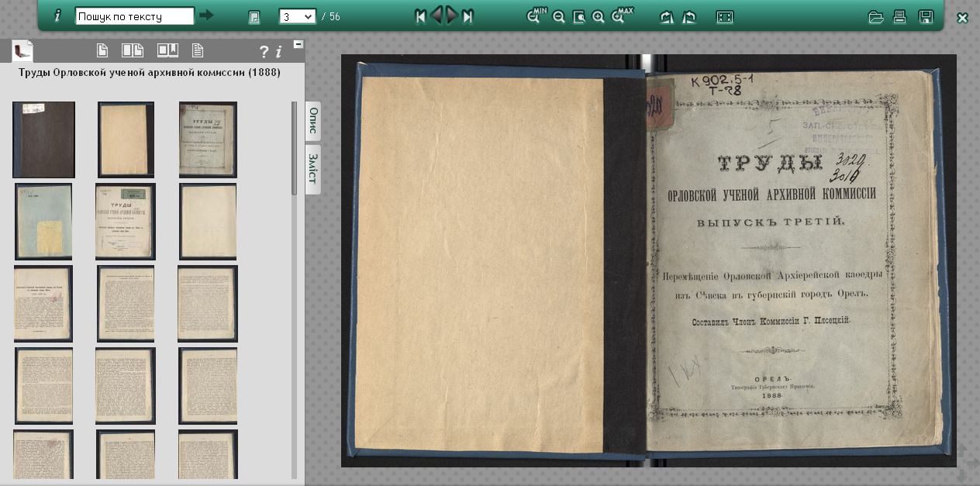
Task: Jump to the last page
Action: coord(468,16)
